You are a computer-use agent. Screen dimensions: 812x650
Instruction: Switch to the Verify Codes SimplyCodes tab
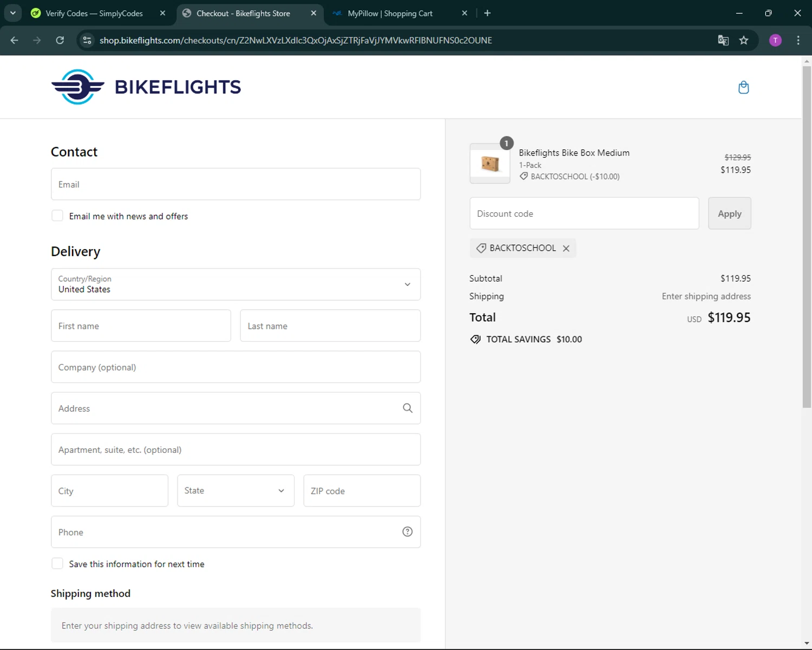99,13
